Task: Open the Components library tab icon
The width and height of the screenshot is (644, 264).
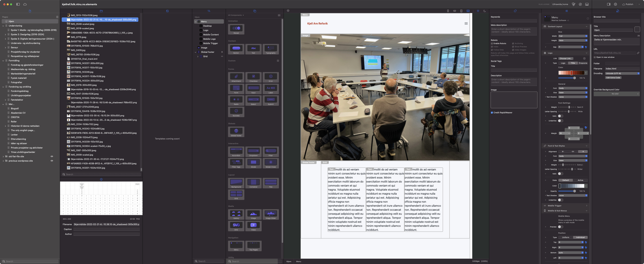Action: click(255, 11)
